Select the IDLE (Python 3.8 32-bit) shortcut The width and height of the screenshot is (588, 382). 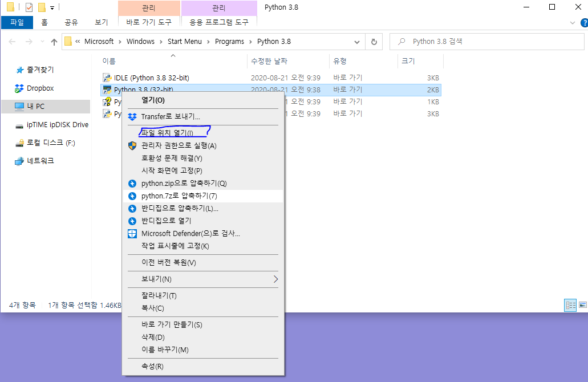pyautogui.click(x=152, y=78)
